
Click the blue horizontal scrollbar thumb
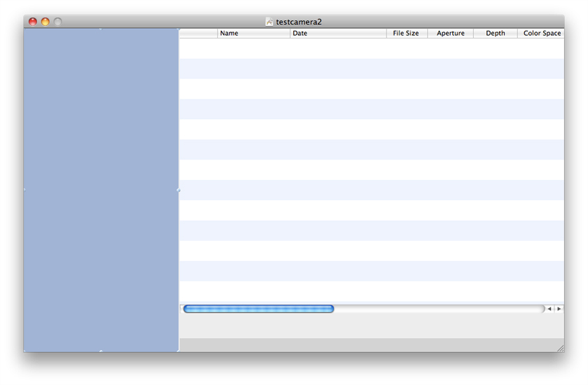(258, 309)
